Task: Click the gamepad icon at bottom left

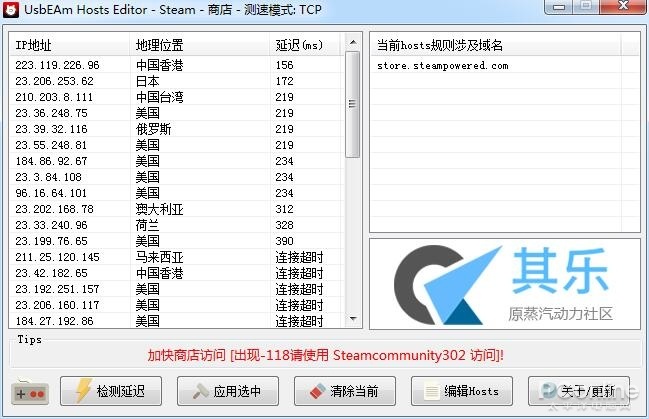Action: point(29,392)
